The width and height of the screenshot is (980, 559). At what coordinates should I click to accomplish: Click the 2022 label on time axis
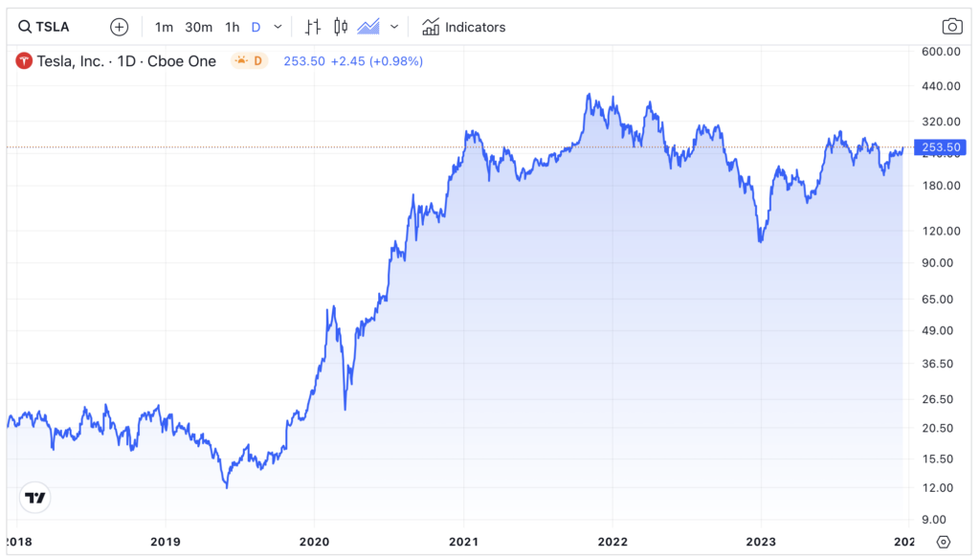(612, 542)
